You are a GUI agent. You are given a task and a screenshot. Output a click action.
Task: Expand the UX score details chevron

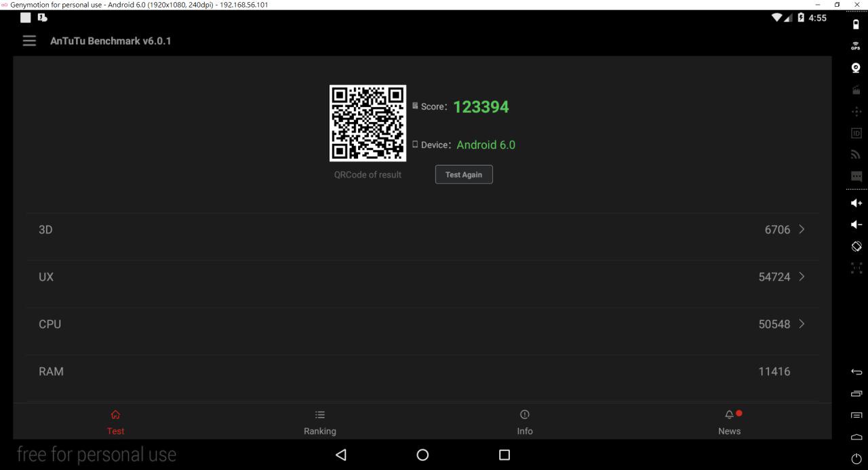click(x=802, y=277)
